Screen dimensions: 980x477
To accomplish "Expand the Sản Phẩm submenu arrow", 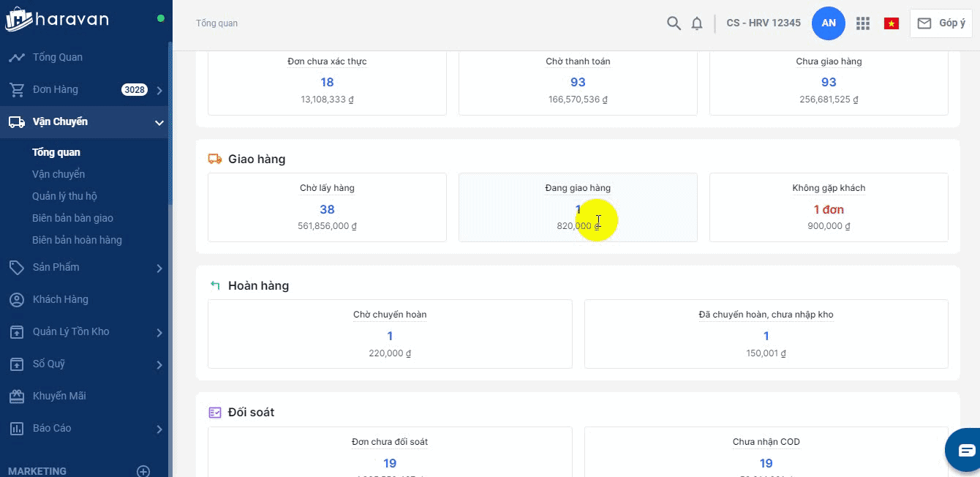I will tap(159, 268).
